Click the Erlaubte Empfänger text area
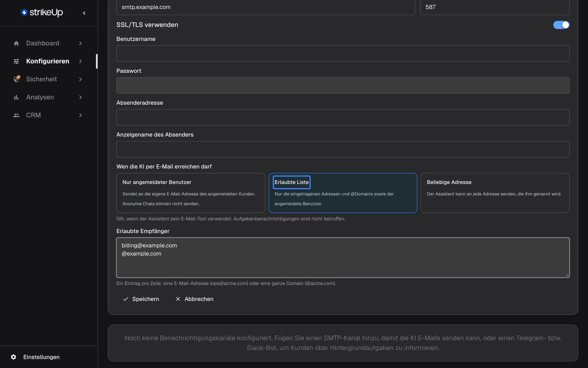The width and height of the screenshot is (588, 368). click(x=343, y=257)
